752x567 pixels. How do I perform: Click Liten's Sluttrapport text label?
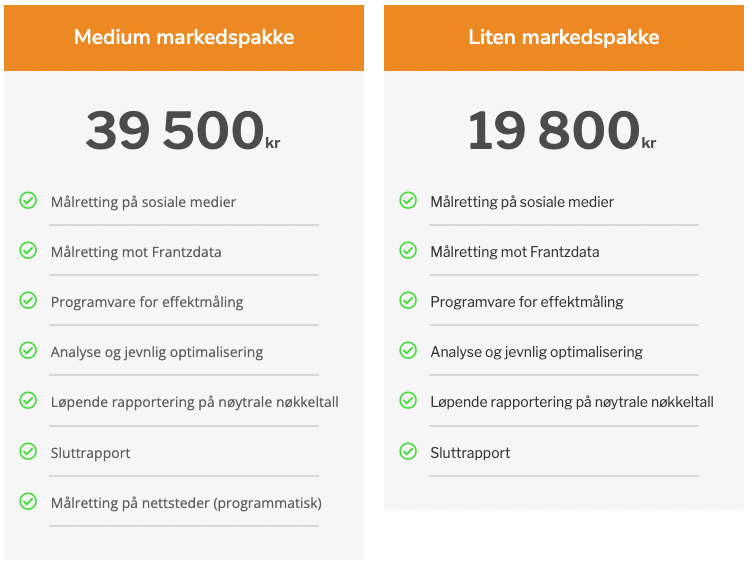[470, 453]
